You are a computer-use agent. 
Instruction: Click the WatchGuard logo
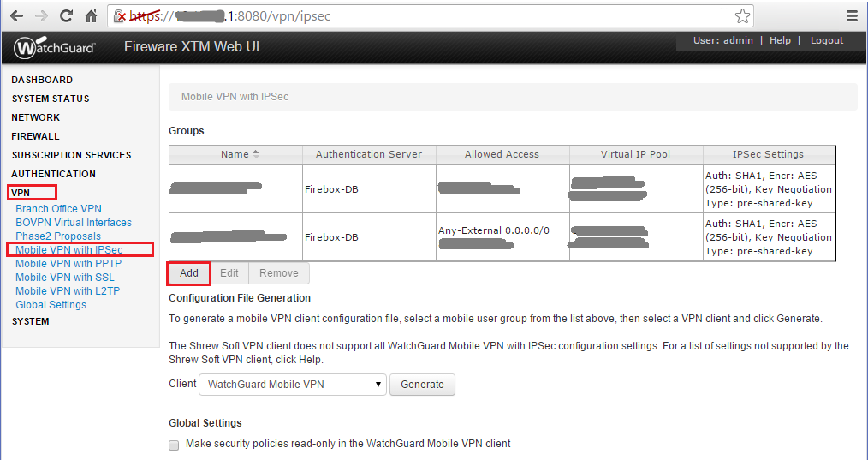(54, 48)
